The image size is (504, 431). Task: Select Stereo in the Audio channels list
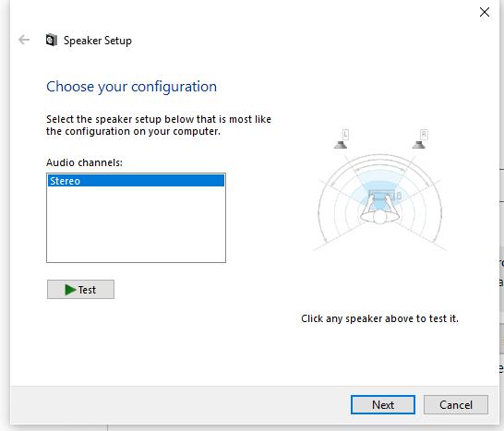[136, 181]
